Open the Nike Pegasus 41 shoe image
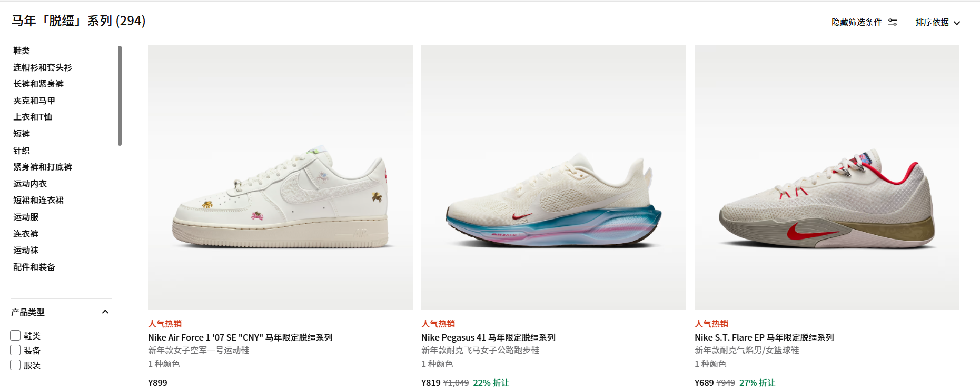The height and width of the screenshot is (389, 980). click(553, 177)
